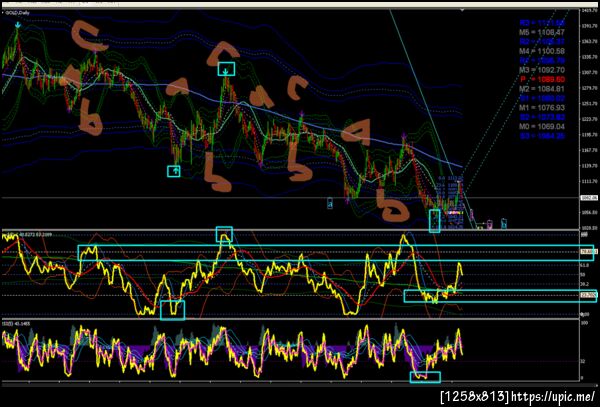
Task: Select the M1 = 1076.93 pivot label
Action: tap(541, 107)
